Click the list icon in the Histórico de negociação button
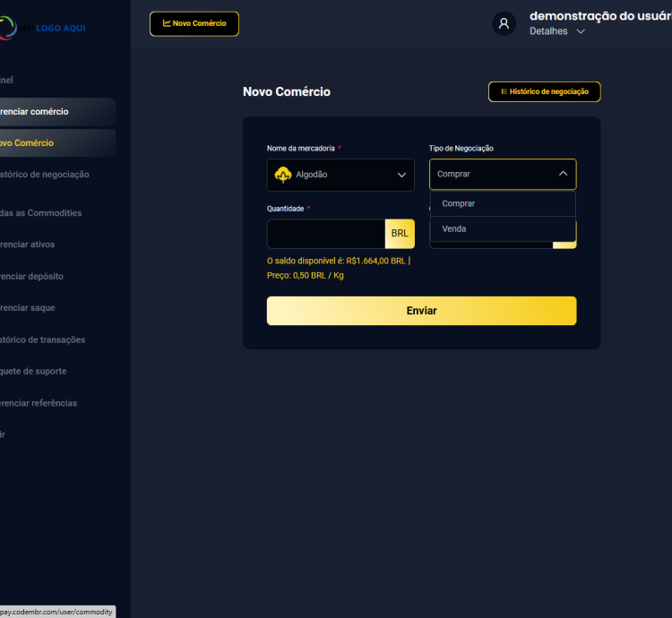This screenshot has width=672, height=618. click(x=504, y=92)
